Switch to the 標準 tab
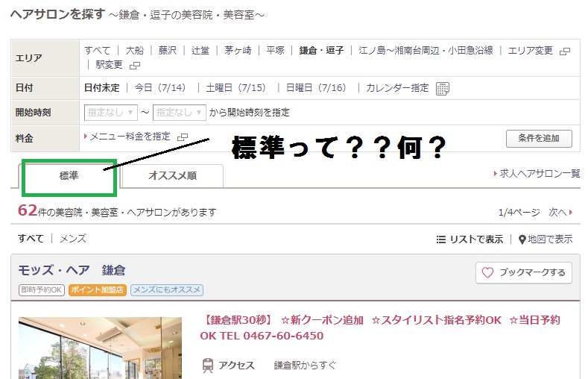The height and width of the screenshot is (379, 588). pos(69,175)
